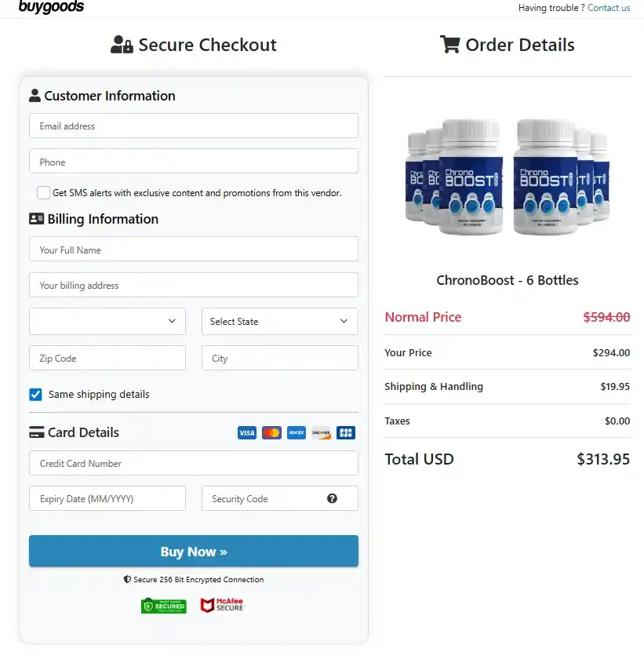
Task: Click the Mastercard payment icon
Action: [x=271, y=432]
